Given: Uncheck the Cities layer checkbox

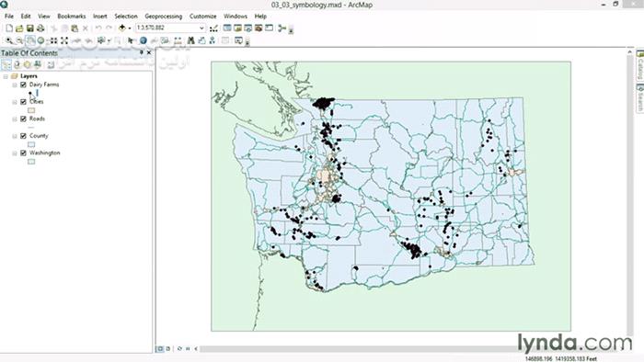Looking at the screenshot, I should (x=23, y=102).
